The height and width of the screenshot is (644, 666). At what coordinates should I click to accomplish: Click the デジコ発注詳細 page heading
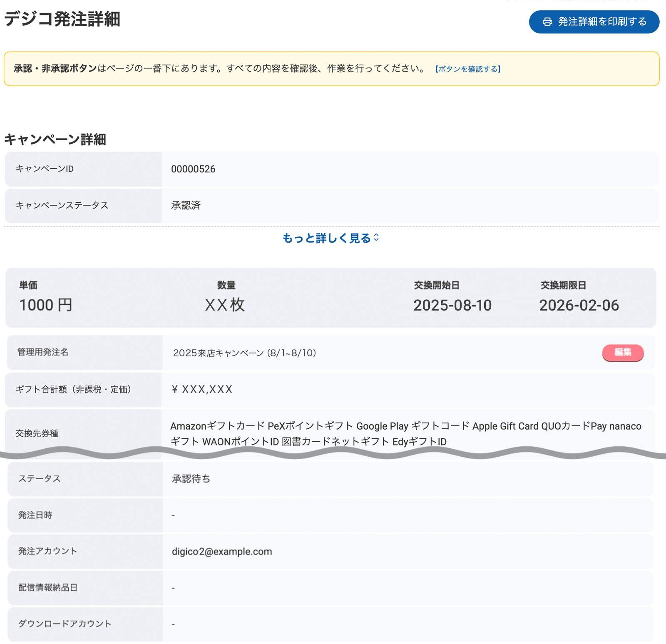coord(62,19)
